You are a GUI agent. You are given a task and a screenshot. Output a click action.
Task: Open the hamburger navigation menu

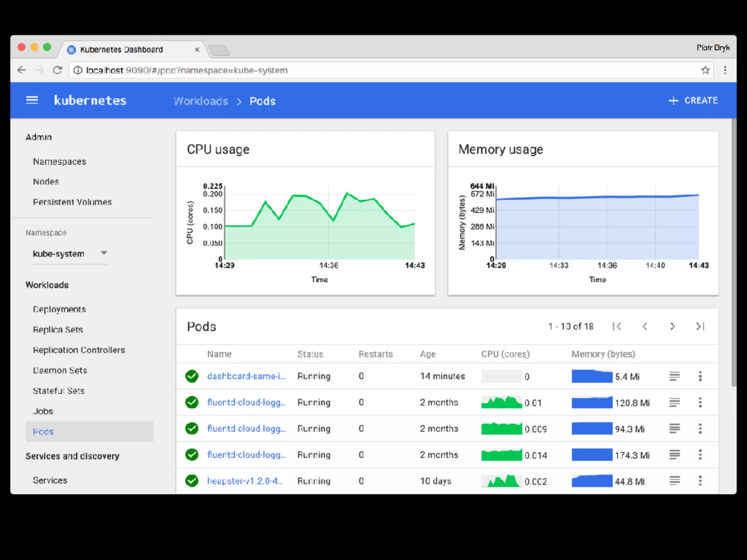(32, 100)
